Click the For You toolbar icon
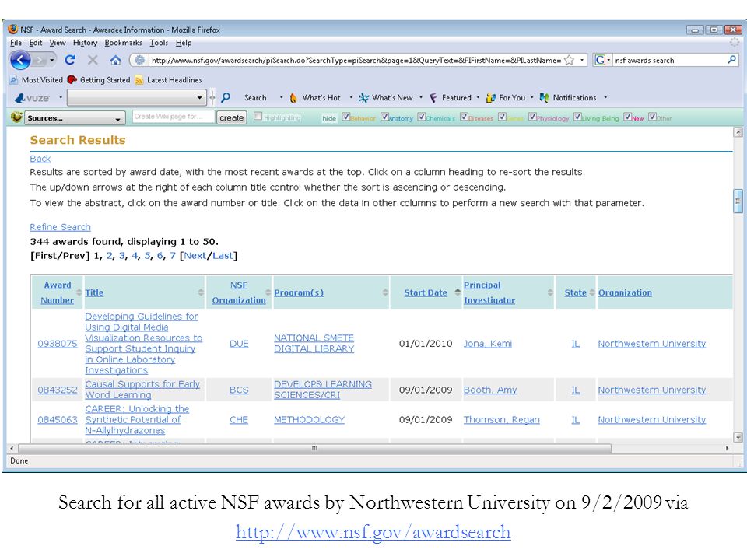 [491, 98]
